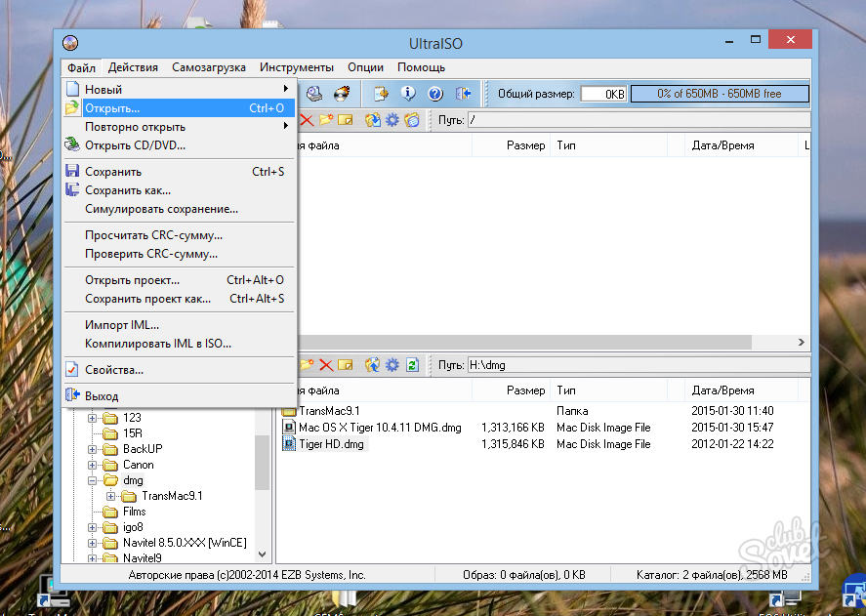The image size is (866, 616).
Task: Open the Файл menu
Action: click(81, 67)
